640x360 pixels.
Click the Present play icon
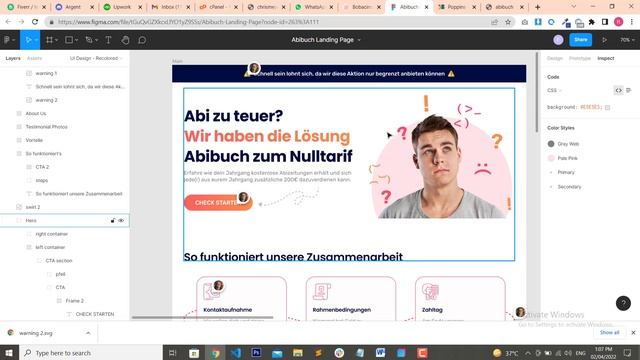click(604, 40)
